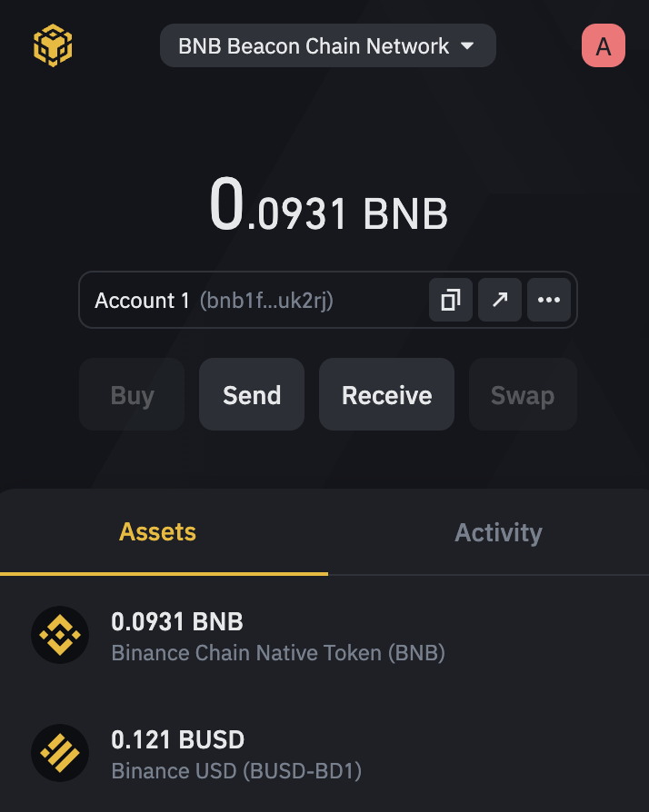
Task: Click the BNB token icon
Action: click(x=60, y=635)
